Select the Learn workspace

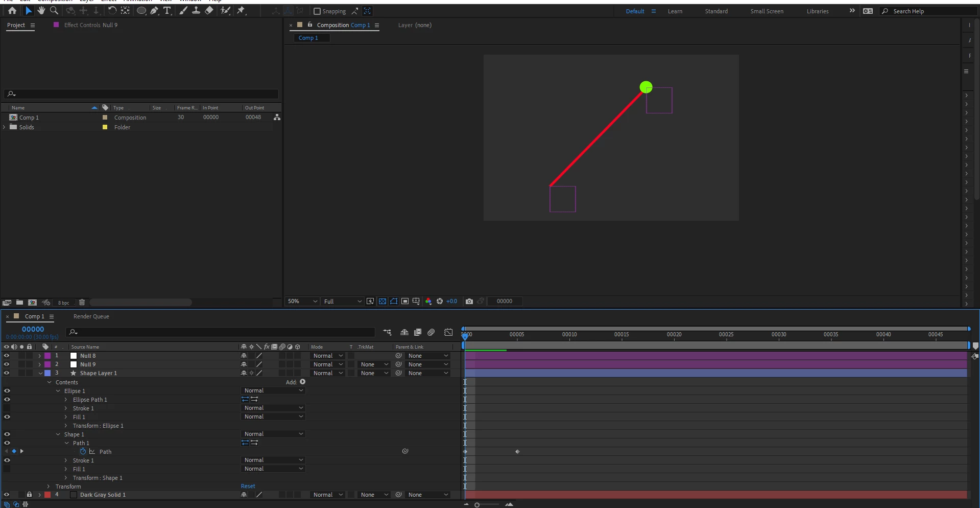click(x=675, y=11)
